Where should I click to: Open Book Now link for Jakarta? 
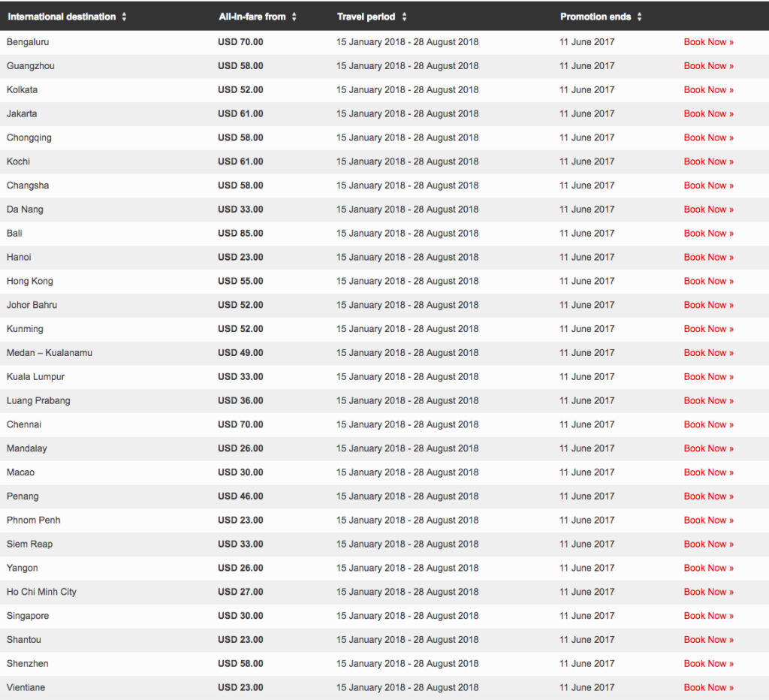pos(708,114)
